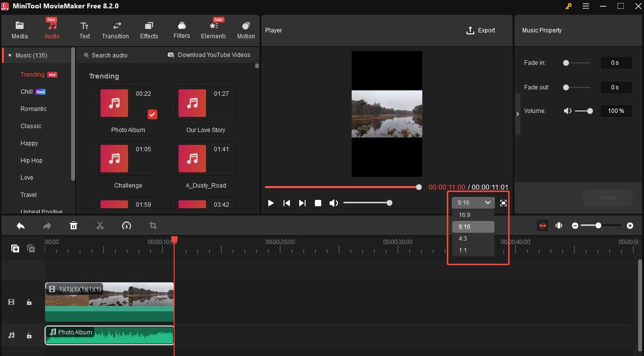The width and height of the screenshot is (644, 356).
Task: Open the Elements tab
Action: coord(213,30)
